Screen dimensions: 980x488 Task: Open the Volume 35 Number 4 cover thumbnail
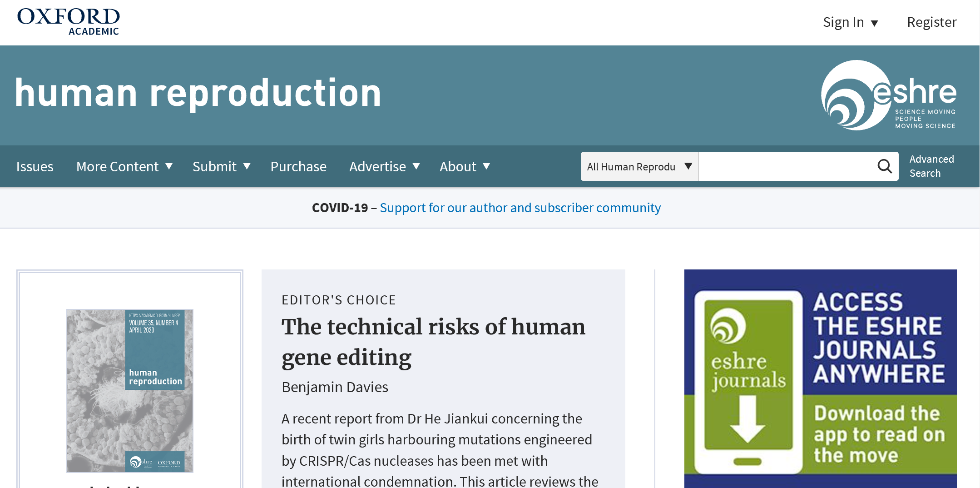tap(130, 391)
